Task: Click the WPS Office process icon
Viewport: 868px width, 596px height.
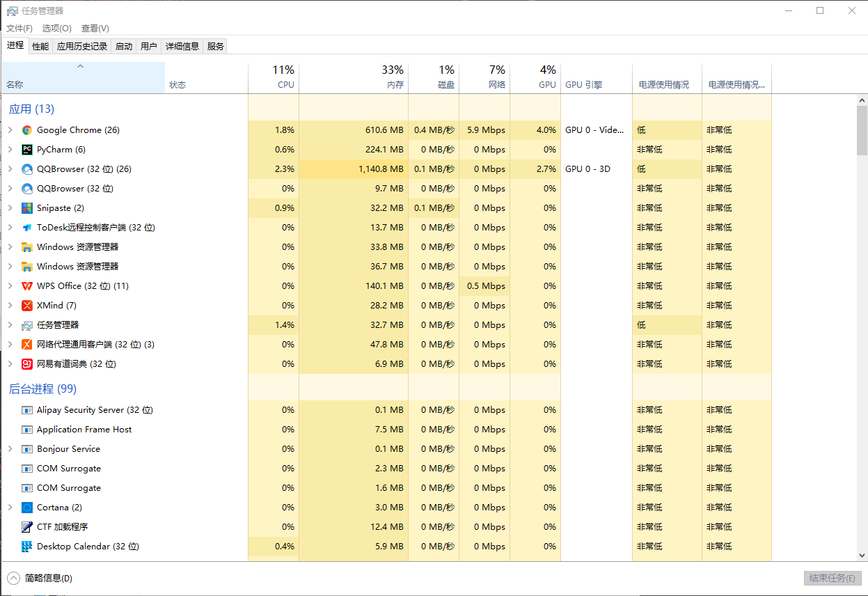Action: (x=27, y=286)
